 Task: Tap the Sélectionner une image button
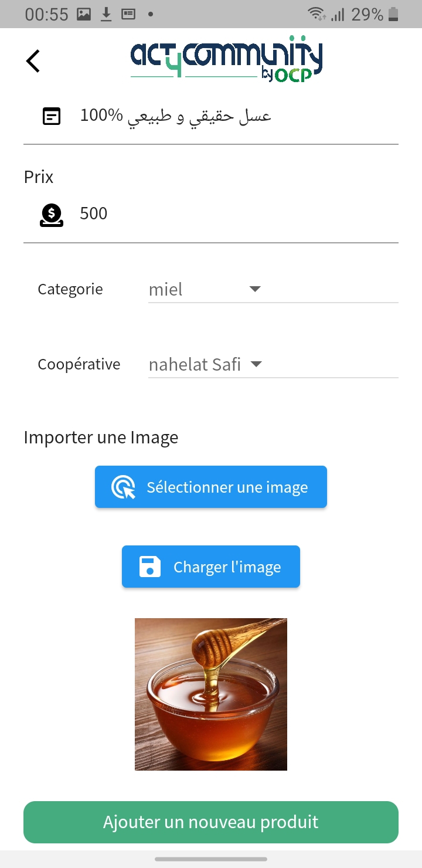(x=211, y=487)
